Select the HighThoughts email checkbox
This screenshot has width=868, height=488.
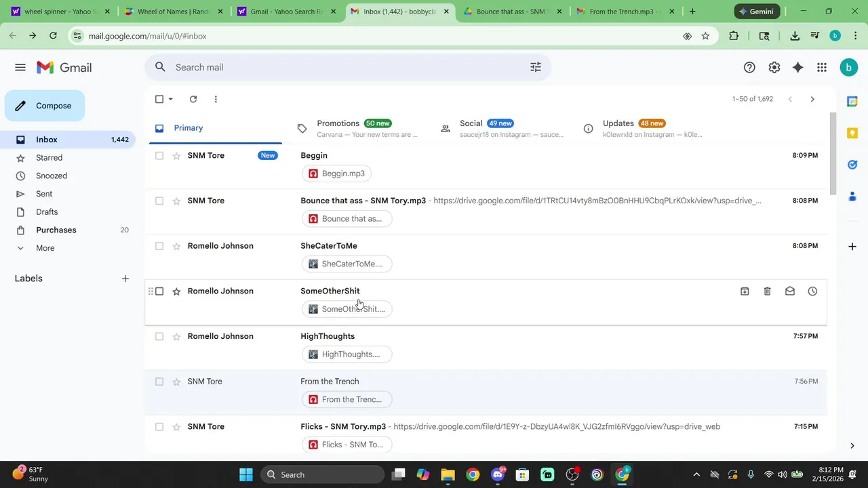click(x=159, y=336)
